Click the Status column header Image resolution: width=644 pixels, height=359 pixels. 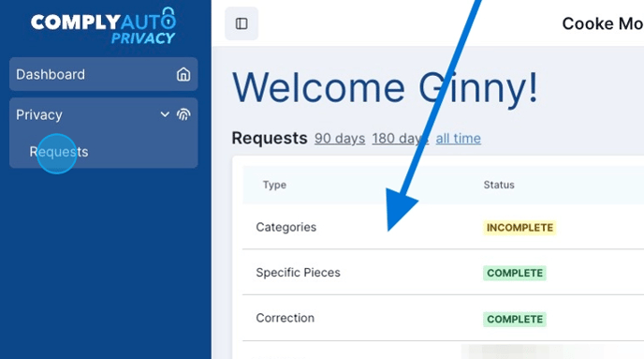pos(499,185)
